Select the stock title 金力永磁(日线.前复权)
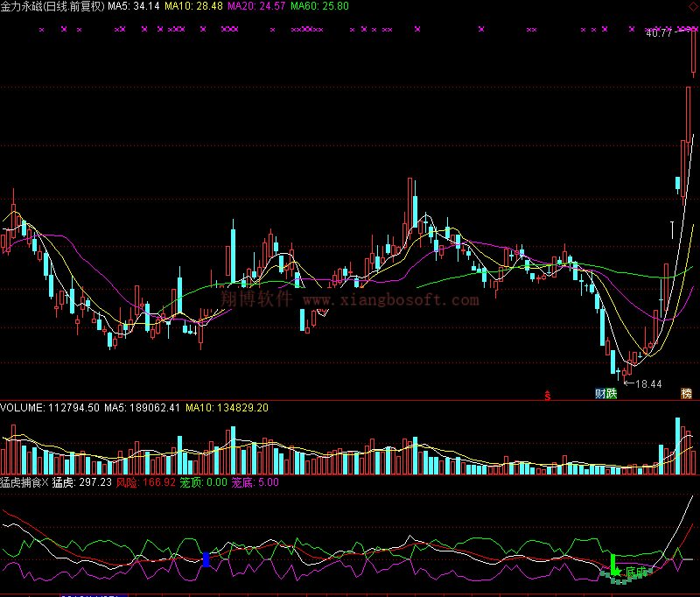 coord(52,6)
